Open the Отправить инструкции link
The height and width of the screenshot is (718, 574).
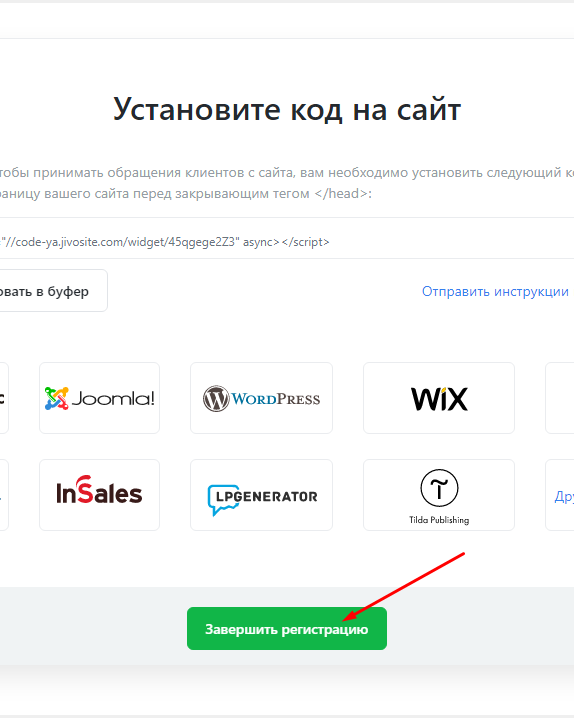495,291
